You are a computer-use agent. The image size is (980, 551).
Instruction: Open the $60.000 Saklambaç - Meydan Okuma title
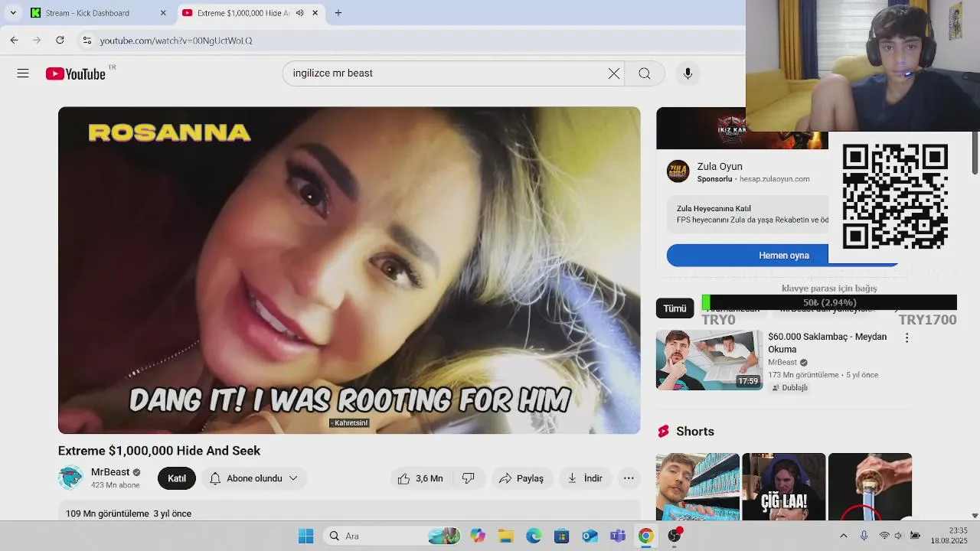tap(828, 343)
